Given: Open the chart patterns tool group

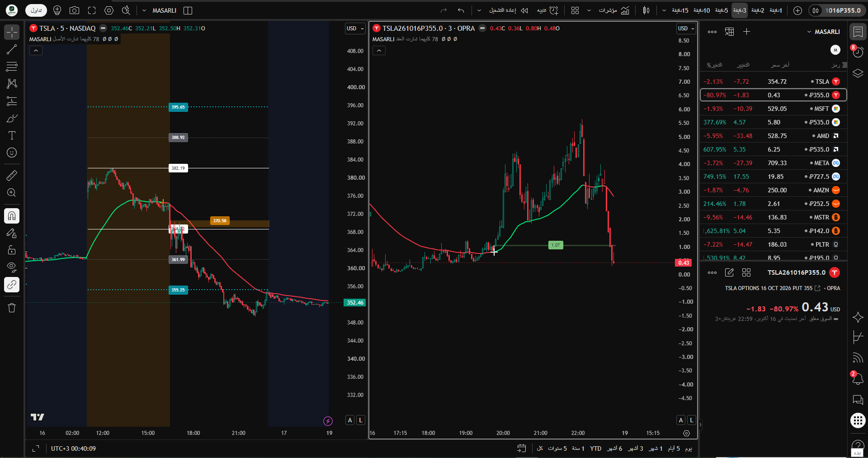Looking at the screenshot, I should (12, 84).
